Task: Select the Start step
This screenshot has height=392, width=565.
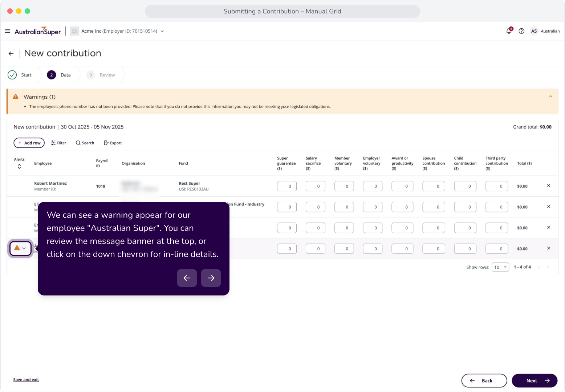Action: coord(20,75)
